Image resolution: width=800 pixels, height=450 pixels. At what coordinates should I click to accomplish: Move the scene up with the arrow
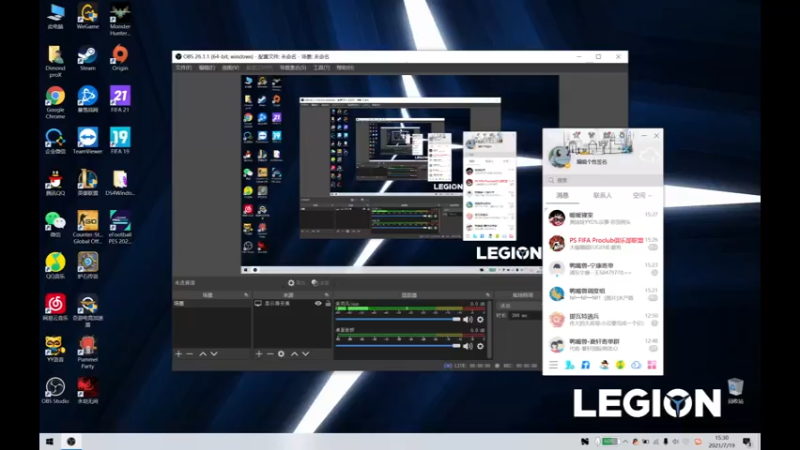(203, 354)
